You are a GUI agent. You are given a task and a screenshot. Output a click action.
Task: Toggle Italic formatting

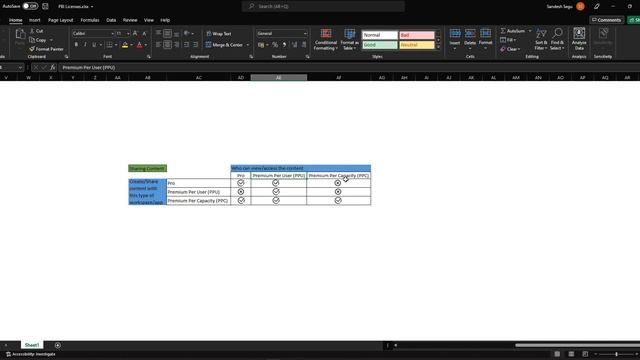click(85, 45)
